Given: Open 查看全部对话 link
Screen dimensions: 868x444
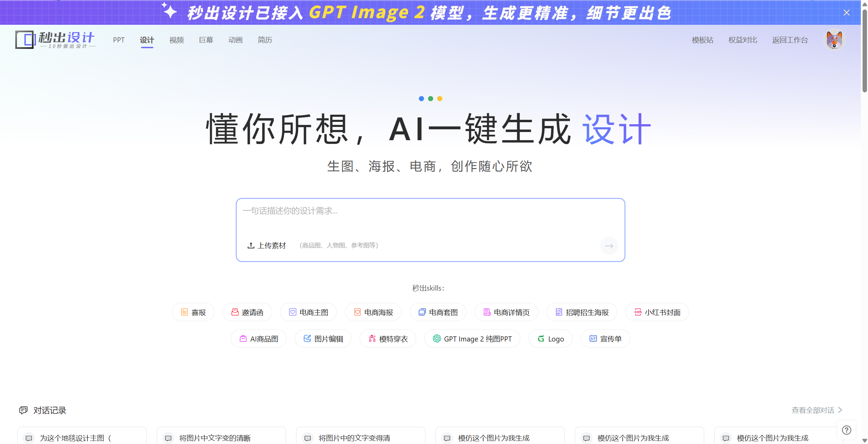Looking at the screenshot, I should tap(813, 410).
